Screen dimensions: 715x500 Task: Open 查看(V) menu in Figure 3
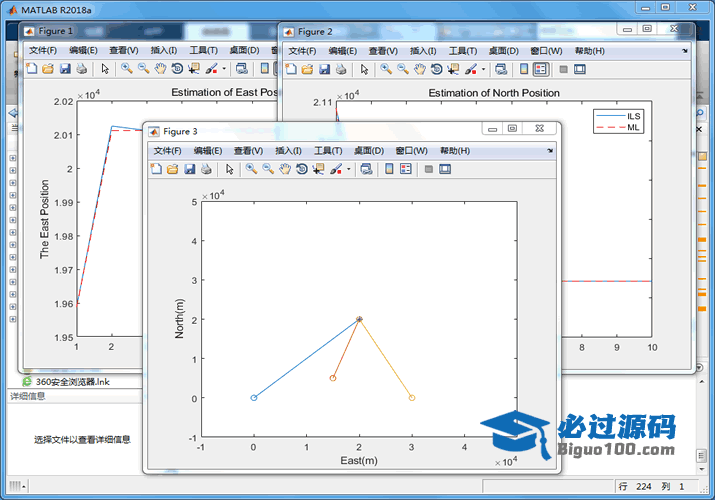coord(249,151)
